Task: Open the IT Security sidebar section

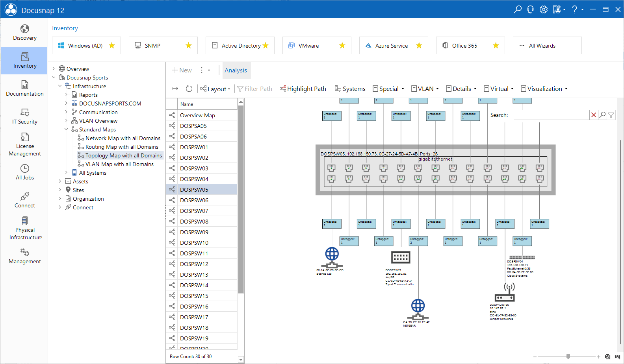Action: [x=24, y=116]
